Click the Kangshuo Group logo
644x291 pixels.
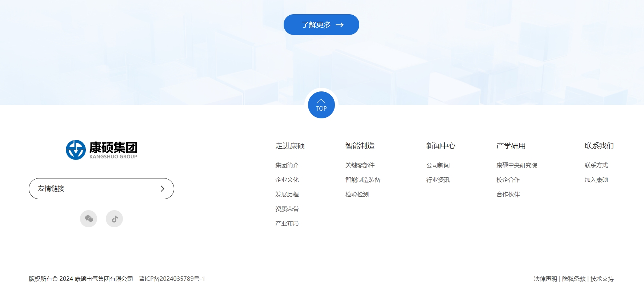point(101,150)
